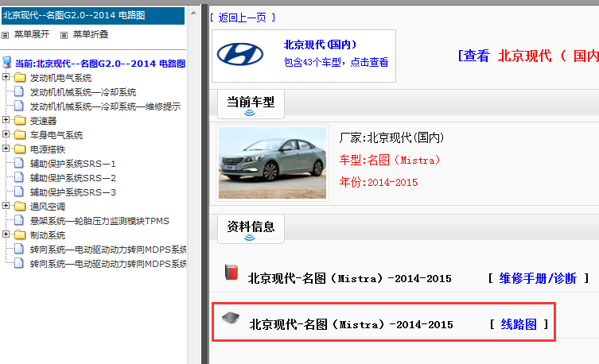Screen dimensions: 599x364
Task: Open the 线路图 link
Action: pos(519,324)
